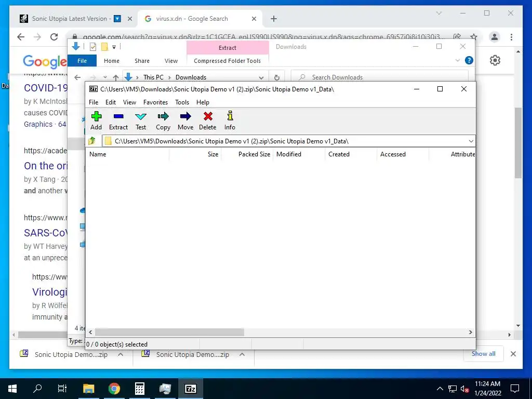Refresh the Downloads folder in Explorer

[276, 77]
